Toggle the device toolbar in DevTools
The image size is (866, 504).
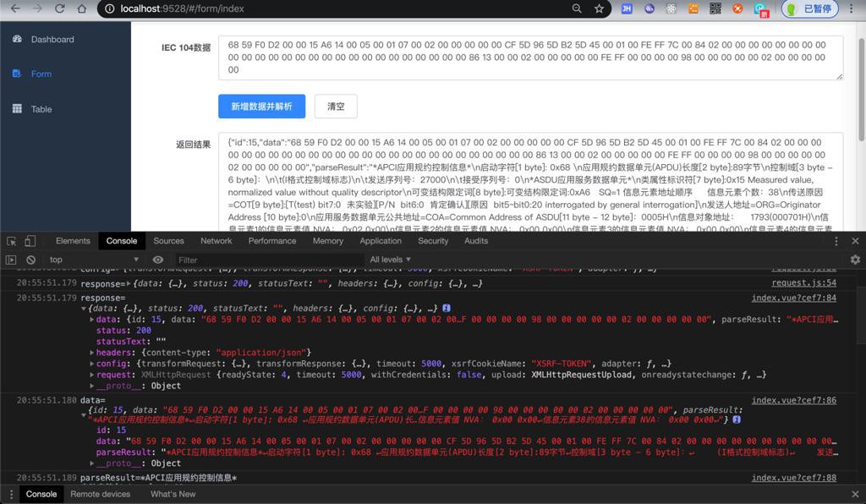(30, 241)
